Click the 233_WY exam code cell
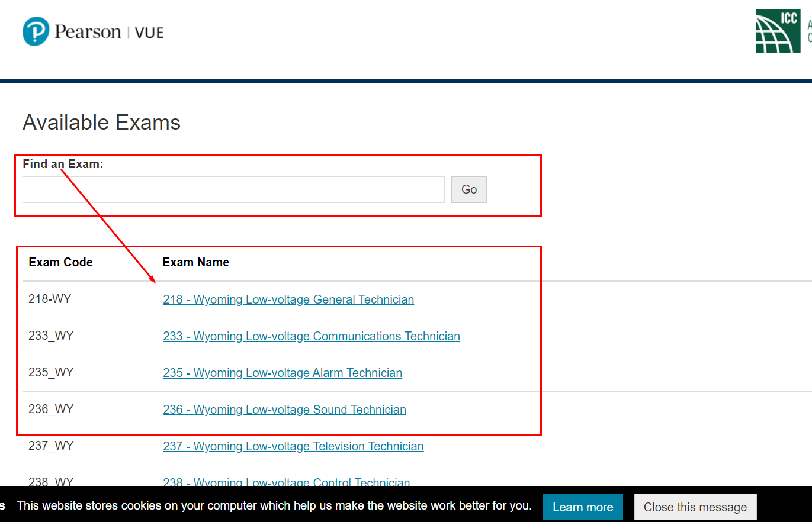This screenshot has width=812, height=522. click(51, 336)
